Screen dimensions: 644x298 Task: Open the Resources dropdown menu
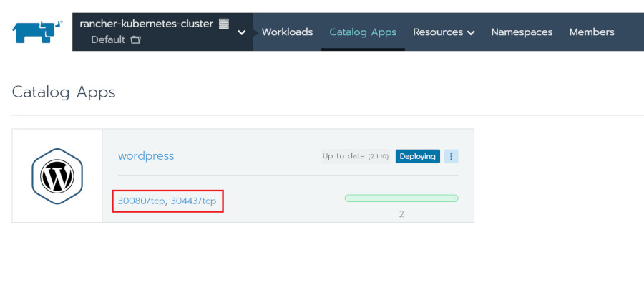click(x=444, y=32)
